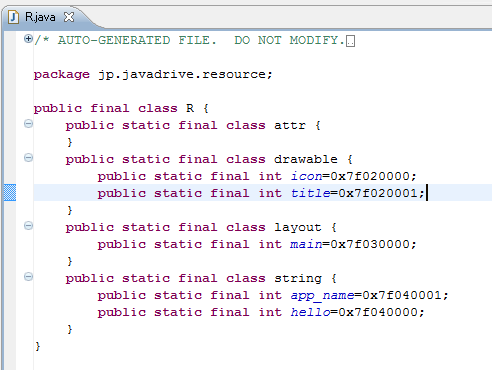Click the package name jp.javadrive.resource
This screenshot has width=492, height=370.
(182, 75)
